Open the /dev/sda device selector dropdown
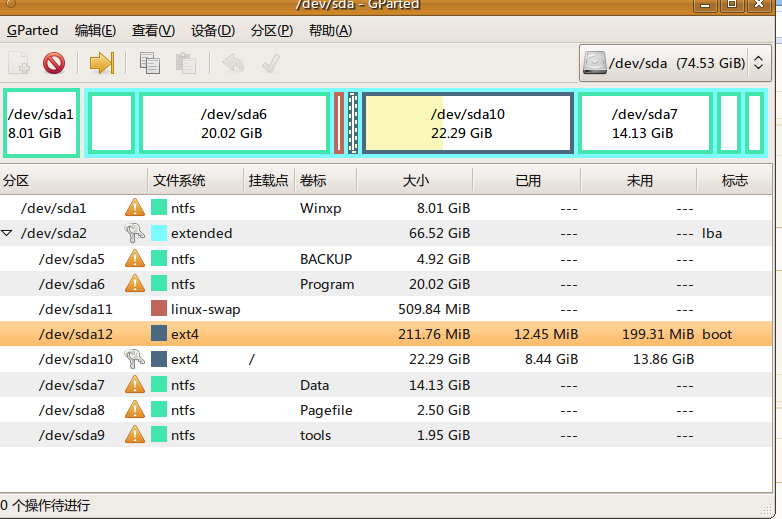 point(675,63)
